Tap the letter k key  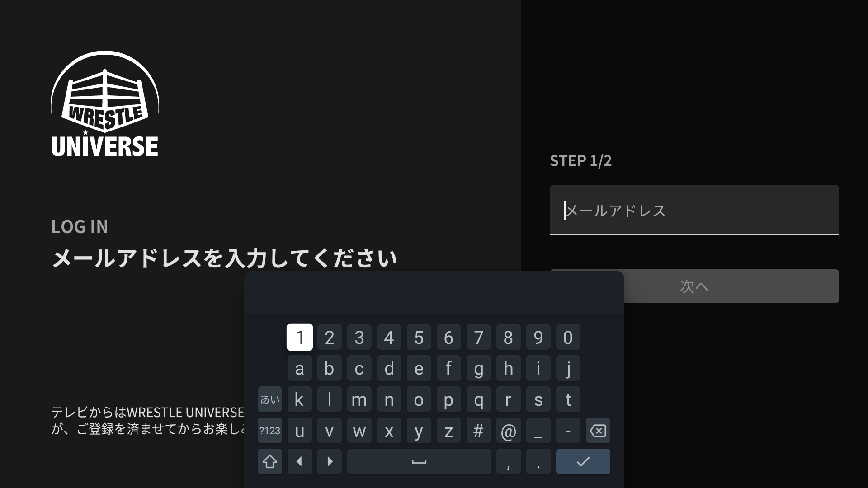(299, 399)
